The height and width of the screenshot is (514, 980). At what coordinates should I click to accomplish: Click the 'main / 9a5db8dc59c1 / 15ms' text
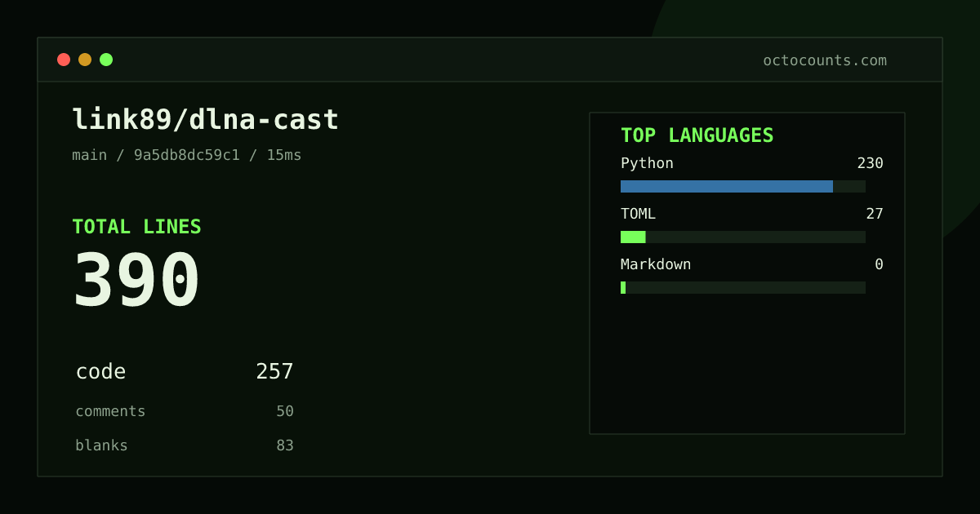[186, 155]
